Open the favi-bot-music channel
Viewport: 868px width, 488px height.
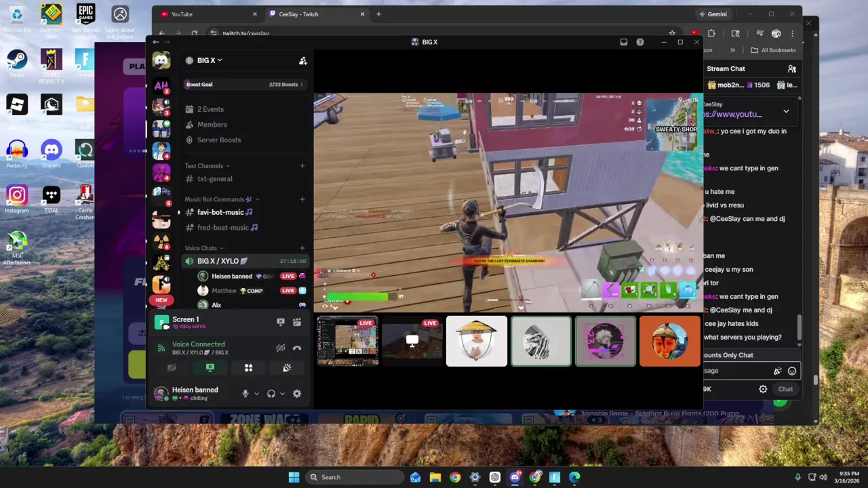(245, 212)
